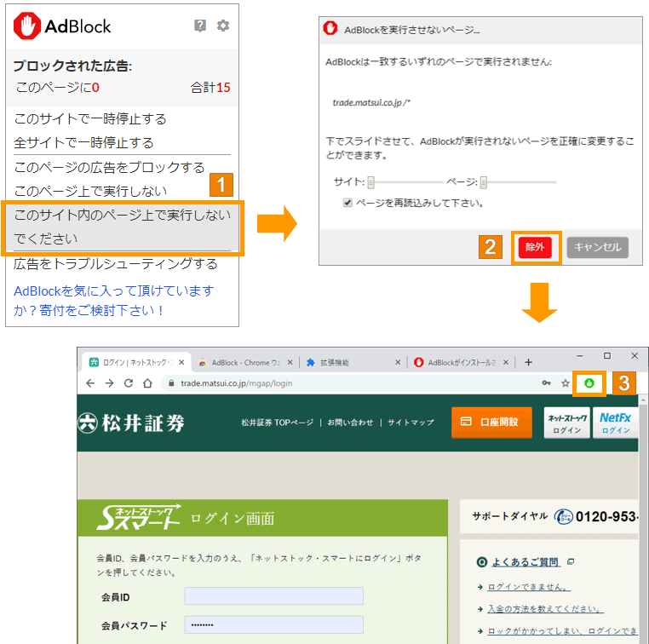Image resolution: width=649 pixels, height=644 pixels.
Task: Click the '会員パスワード' input field
Action: click(x=274, y=625)
